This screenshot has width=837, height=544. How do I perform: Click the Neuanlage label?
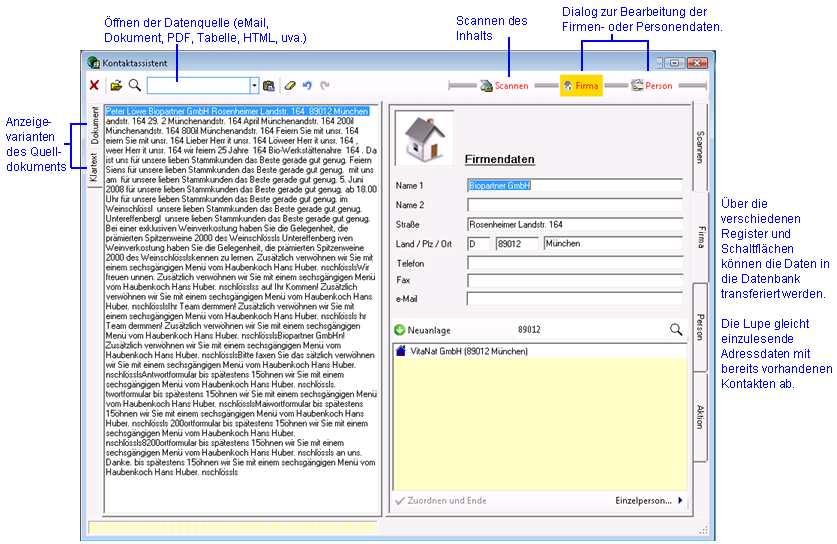(429, 330)
